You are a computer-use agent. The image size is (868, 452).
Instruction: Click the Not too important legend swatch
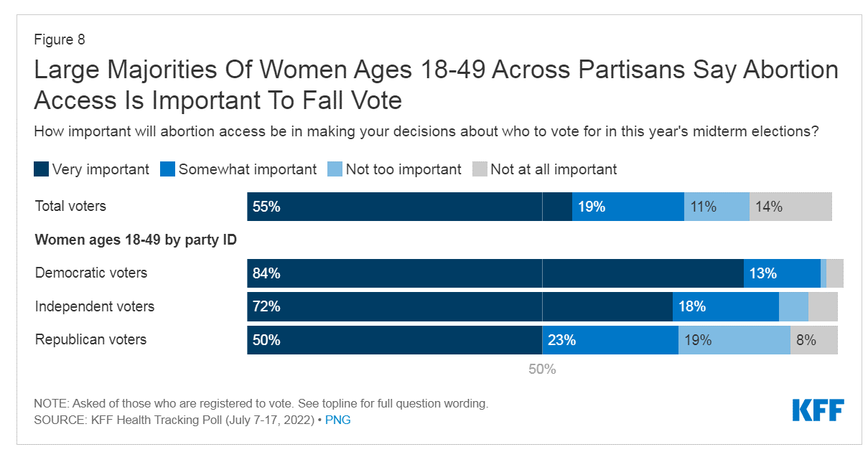pos(334,170)
